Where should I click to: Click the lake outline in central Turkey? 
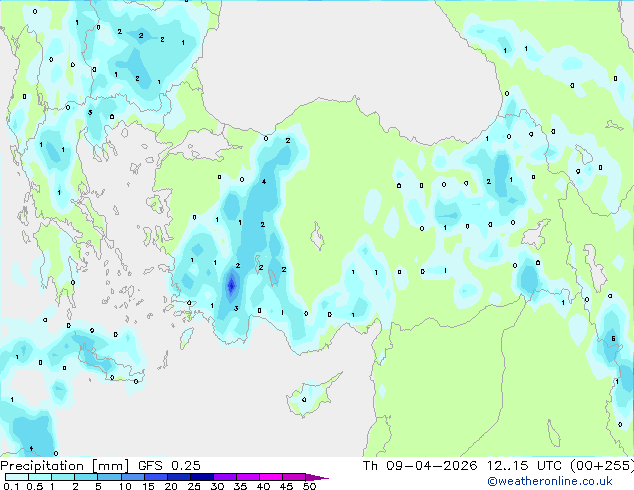coord(317,237)
